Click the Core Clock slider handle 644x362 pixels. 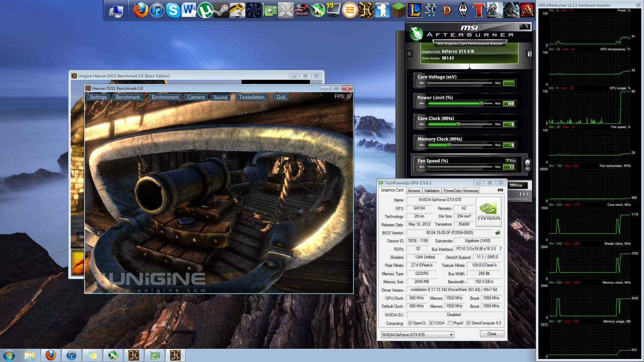(x=458, y=124)
